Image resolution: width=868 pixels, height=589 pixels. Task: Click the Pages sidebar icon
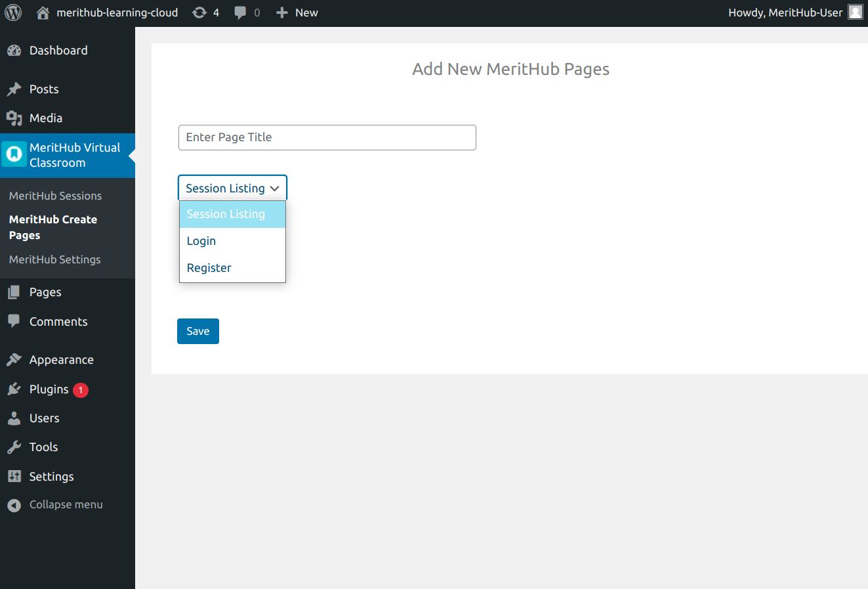click(14, 292)
